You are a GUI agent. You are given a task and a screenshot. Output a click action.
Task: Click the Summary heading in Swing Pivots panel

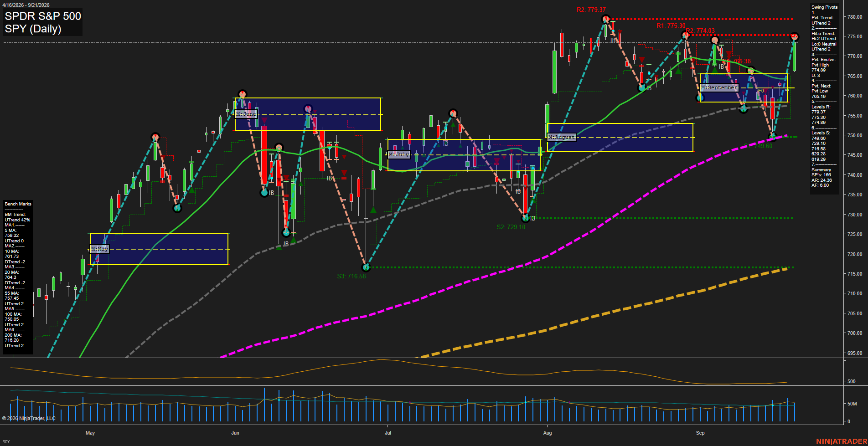pos(821,170)
